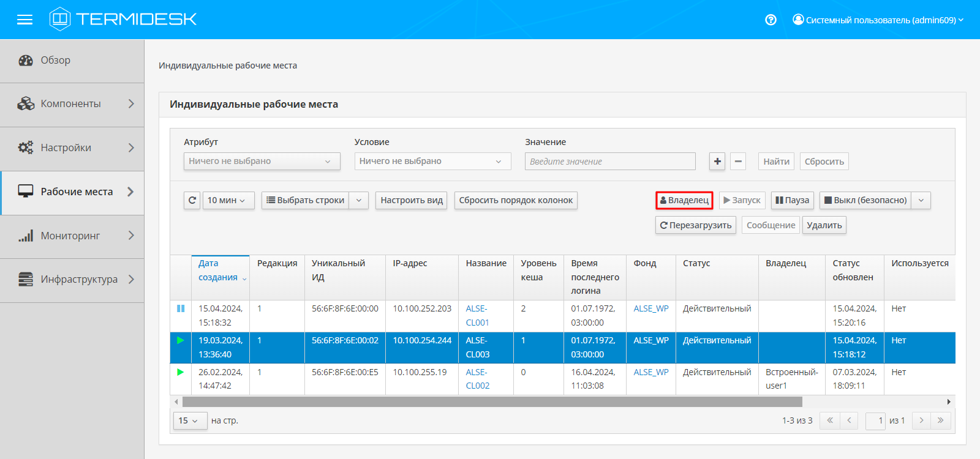This screenshot has height=459, width=980.
Task: Click the Перезагрузить button
Action: [x=695, y=225]
